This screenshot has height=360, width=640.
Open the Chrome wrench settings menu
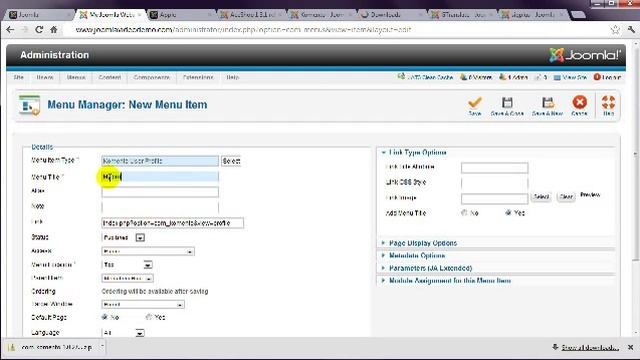pyautogui.click(x=631, y=29)
